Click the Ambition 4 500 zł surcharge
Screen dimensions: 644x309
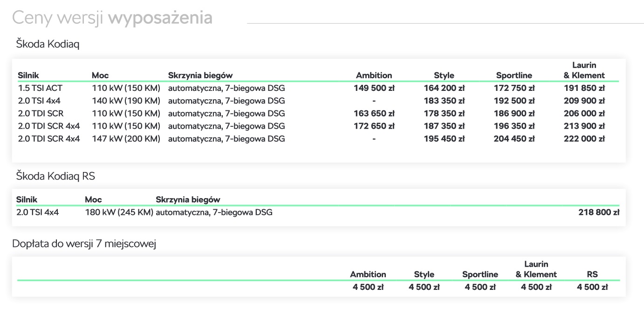tap(368, 287)
